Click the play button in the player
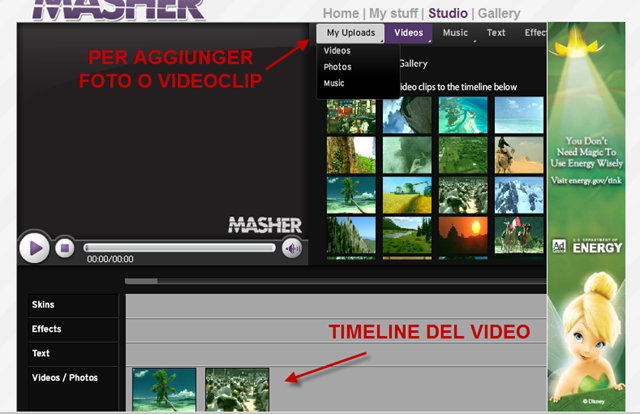 34,248
